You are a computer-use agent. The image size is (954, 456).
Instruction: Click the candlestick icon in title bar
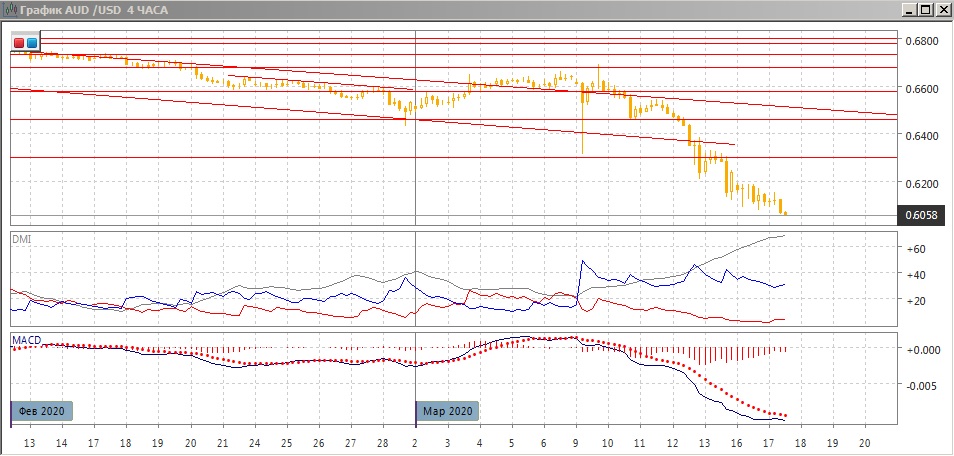pyautogui.click(x=10, y=9)
